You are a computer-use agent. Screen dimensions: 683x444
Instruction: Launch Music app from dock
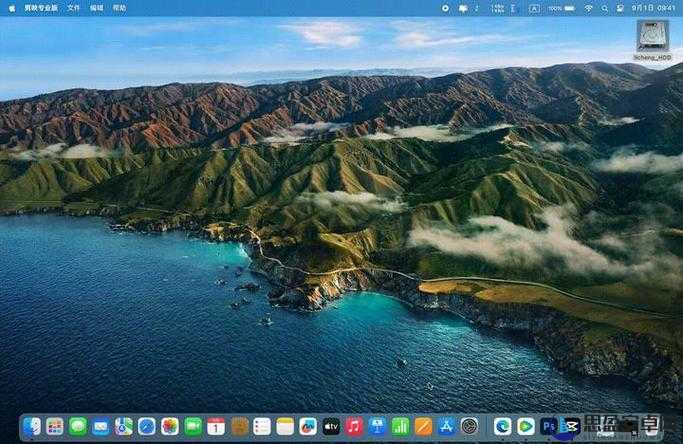tap(354, 427)
